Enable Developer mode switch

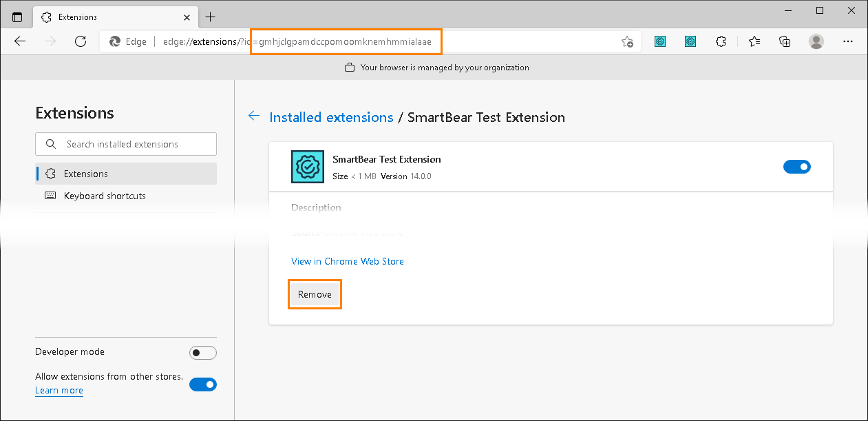(x=203, y=353)
